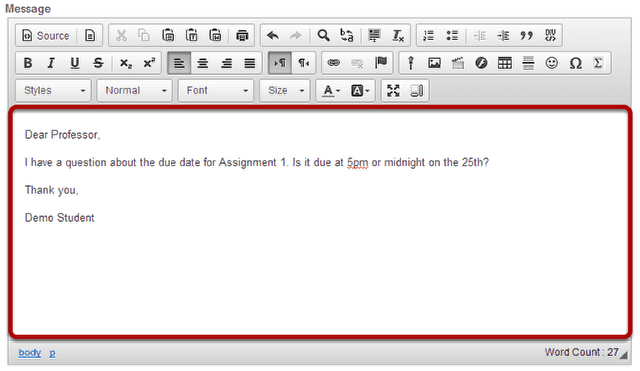Open the text color picker
The height and width of the screenshot is (371, 640).
pos(331,91)
